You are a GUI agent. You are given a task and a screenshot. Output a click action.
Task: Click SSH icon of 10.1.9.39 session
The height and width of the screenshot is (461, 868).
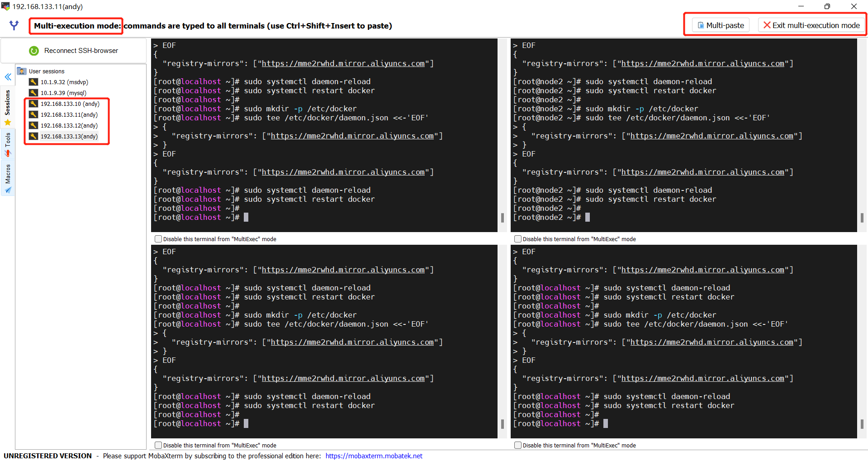point(33,93)
